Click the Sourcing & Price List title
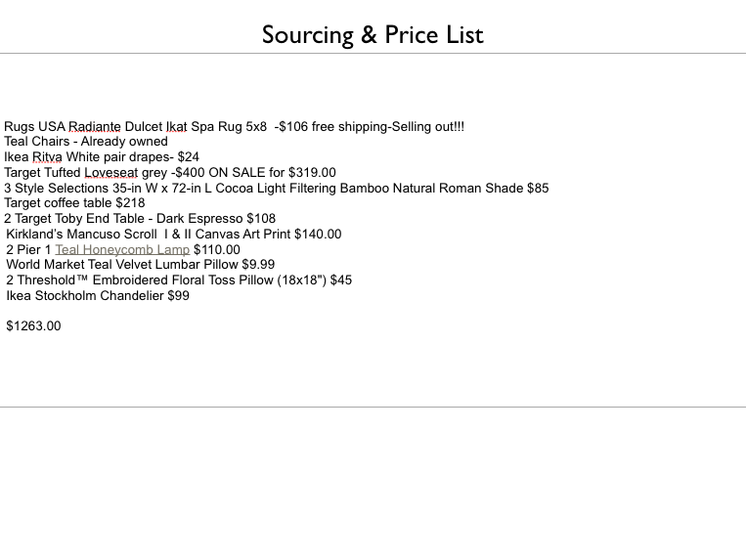The width and height of the screenshot is (746, 560). 373,35
